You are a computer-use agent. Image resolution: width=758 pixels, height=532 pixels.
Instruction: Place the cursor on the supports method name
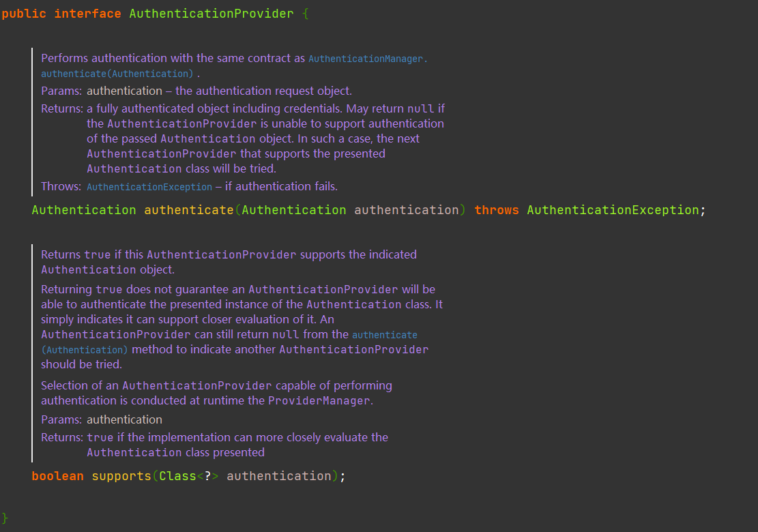pyautogui.click(x=121, y=477)
